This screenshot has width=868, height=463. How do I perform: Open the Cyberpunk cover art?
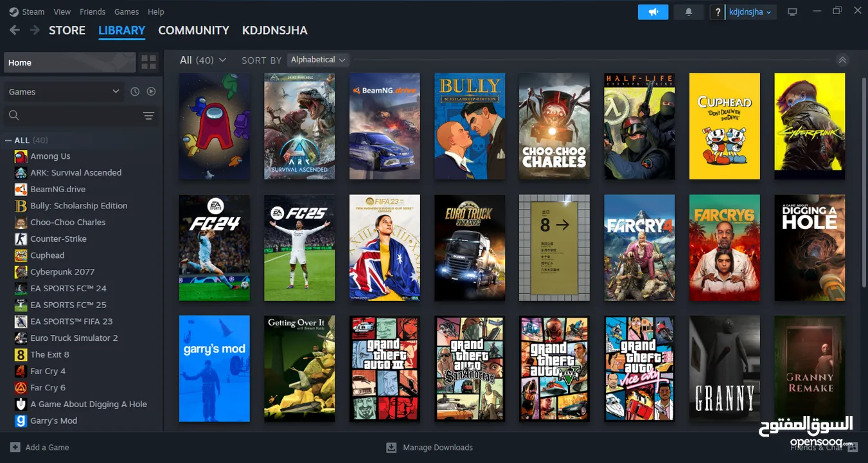click(810, 126)
